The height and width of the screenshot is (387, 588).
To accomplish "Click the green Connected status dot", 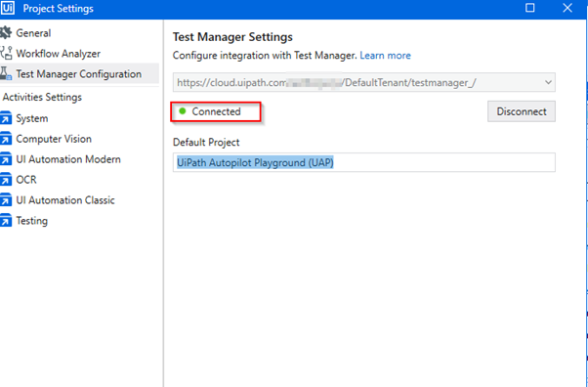I will (183, 111).
